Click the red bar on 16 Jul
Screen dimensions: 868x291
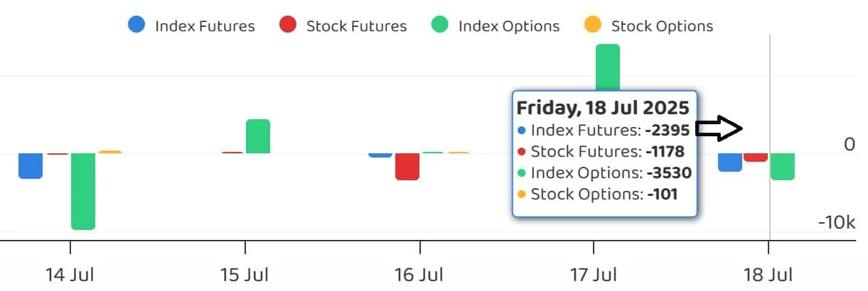point(407,166)
